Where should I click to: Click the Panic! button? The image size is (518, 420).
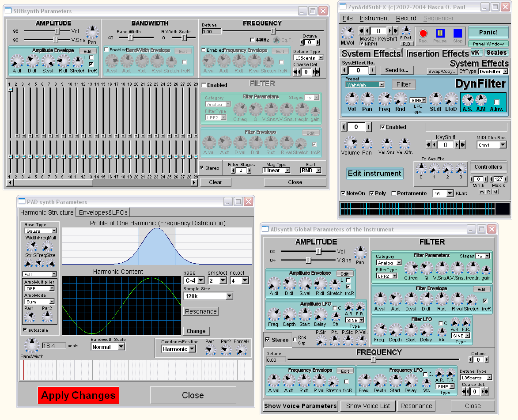[488, 32]
